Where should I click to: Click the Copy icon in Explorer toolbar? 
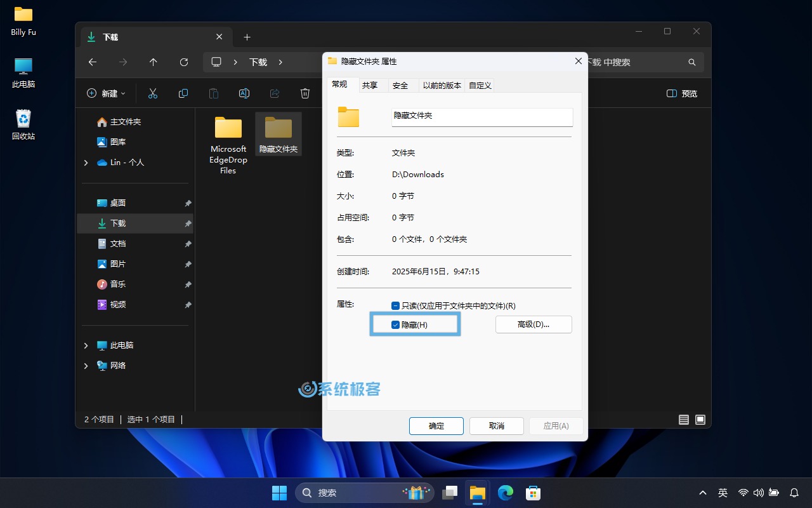tap(183, 93)
